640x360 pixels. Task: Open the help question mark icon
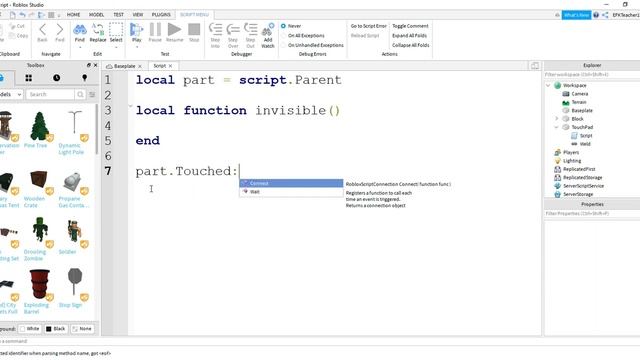click(x=596, y=15)
